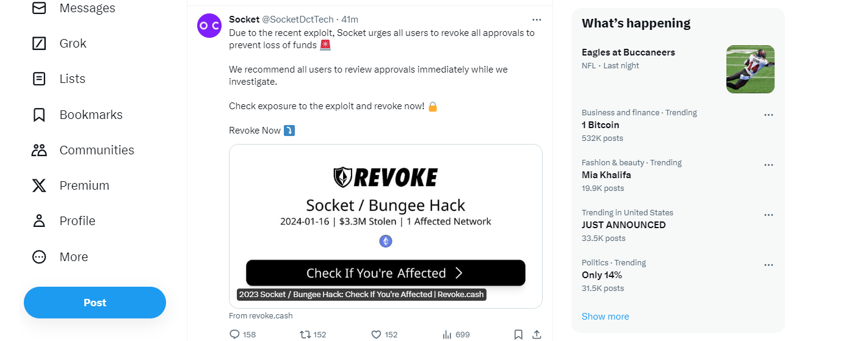
Task: Open more options on Socket's post
Action: (537, 20)
